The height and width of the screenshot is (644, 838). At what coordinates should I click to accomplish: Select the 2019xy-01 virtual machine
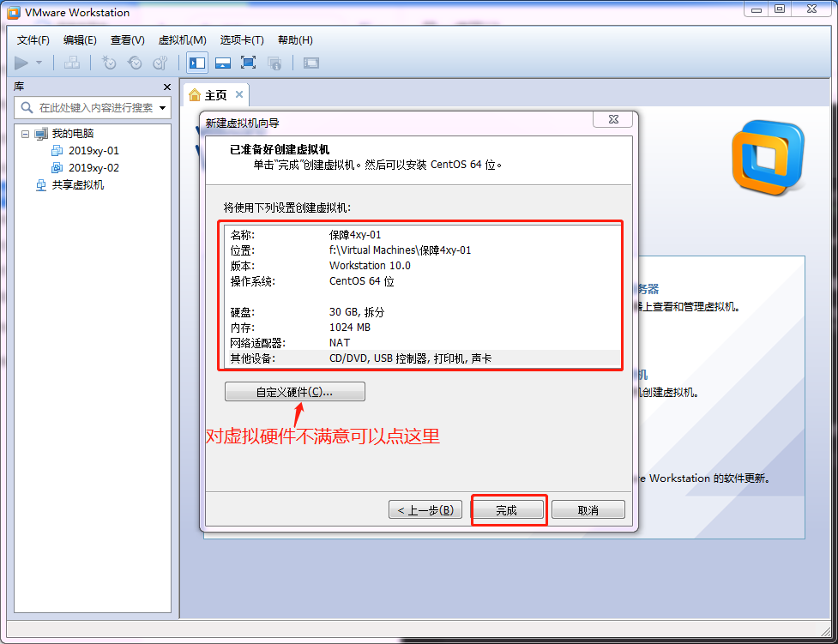(x=93, y=151)
